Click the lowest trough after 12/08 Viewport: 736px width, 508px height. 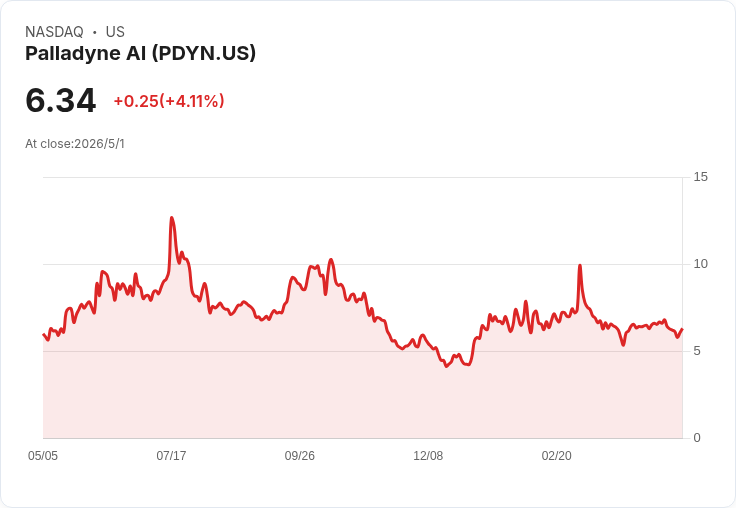point(446,366)
